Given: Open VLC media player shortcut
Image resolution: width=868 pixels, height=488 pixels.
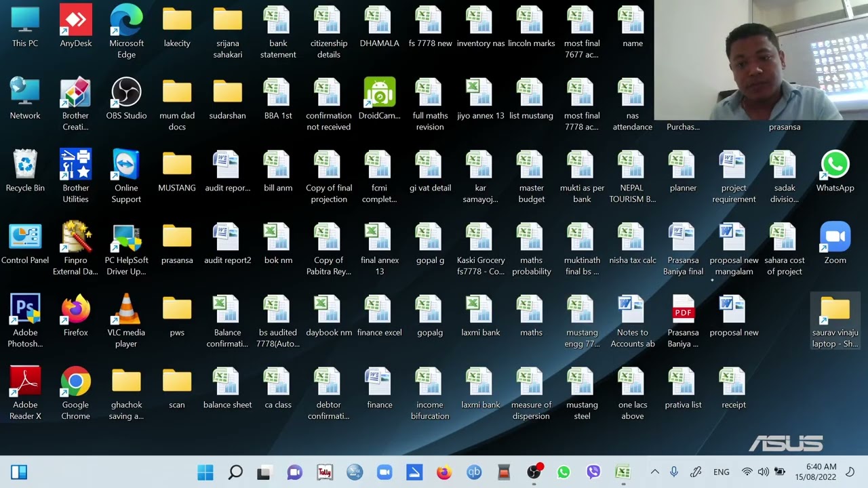Looking at the screenshot, I should 126,322.
